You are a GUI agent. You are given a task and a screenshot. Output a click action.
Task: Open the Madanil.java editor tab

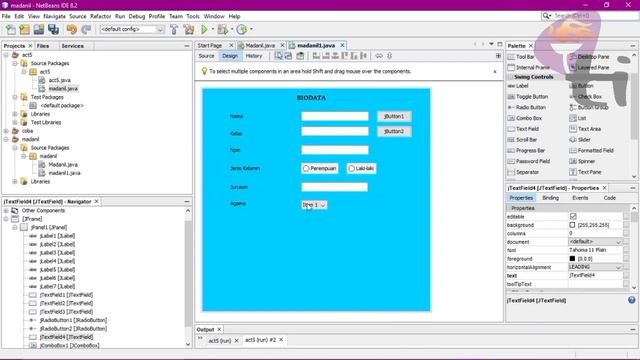(x=260, y=45)
